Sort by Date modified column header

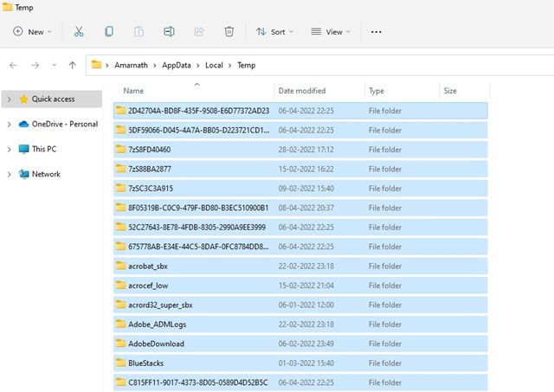pyautogui.click(x=319, y=91)
